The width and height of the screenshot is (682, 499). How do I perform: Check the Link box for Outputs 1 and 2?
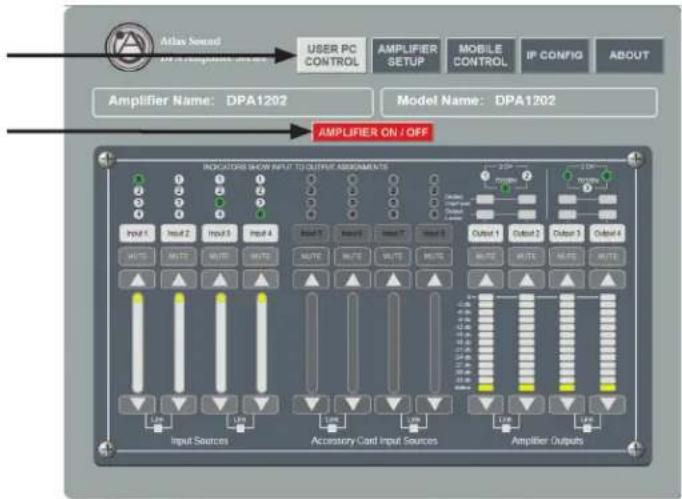click(x=506, y=429)
